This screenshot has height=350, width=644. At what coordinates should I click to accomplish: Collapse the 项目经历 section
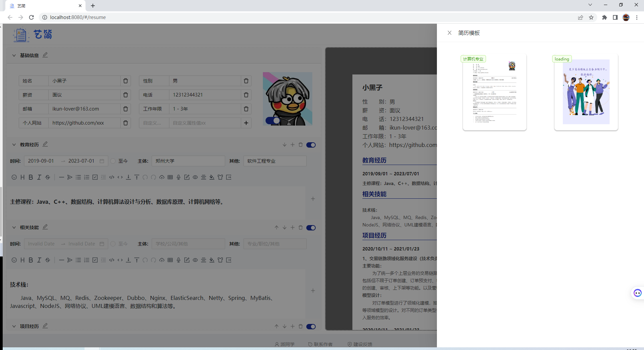[14, 326]
